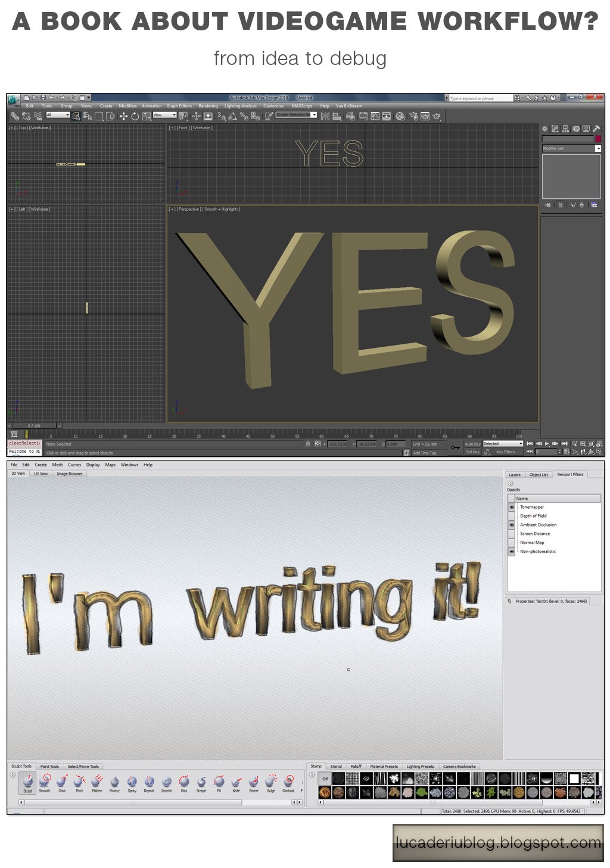Select the Contrast sculpt tool
Image resolution: width=610 pixels, height=868 pixels.
[288, 782]
